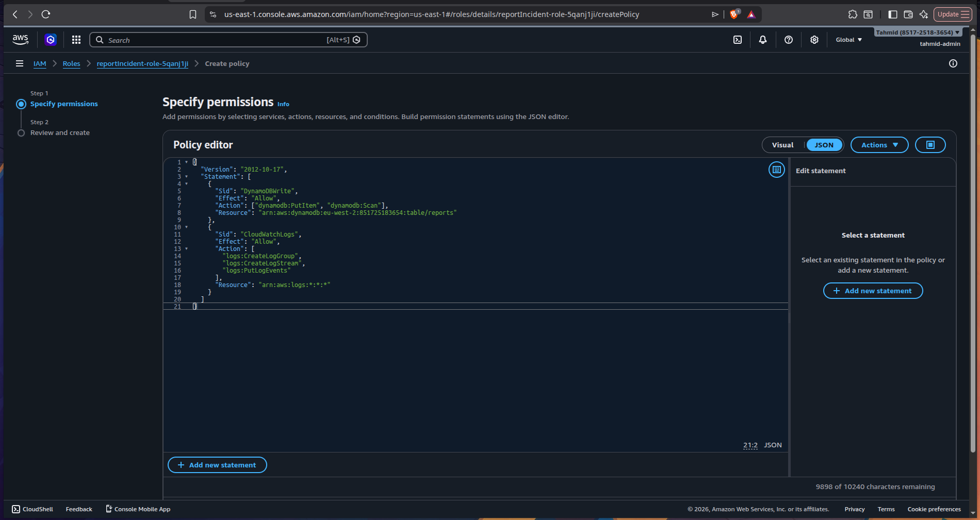Select Step 2 Review and create radio
This screenshot has height=520, width=980.
click(21, 133)
